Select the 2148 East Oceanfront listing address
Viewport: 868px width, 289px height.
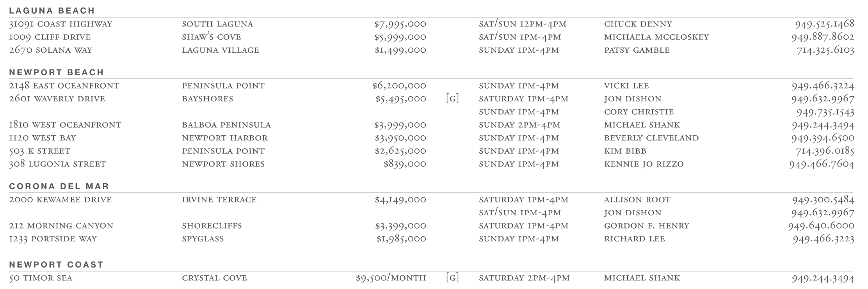coord(64,86)
